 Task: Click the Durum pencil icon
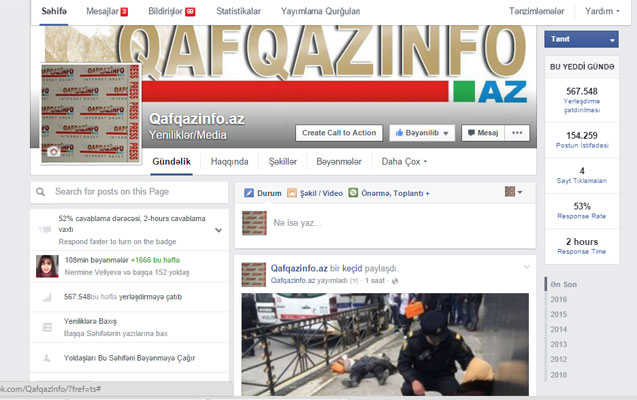tap(249, 193)
